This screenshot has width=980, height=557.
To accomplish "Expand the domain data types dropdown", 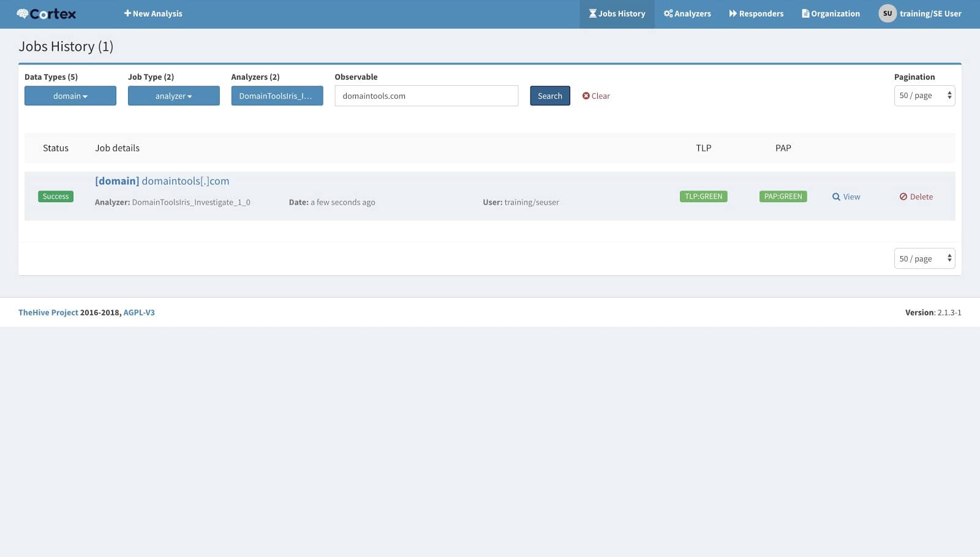I will (70, 96).
